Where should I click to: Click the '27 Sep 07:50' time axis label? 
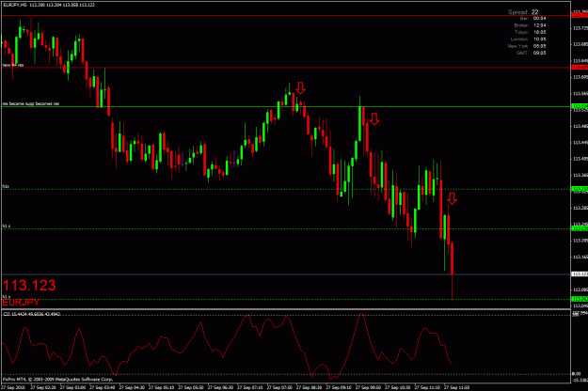click(279, 387)
